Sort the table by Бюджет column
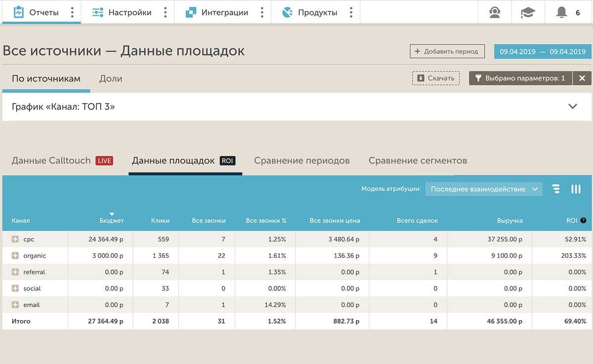The height and width of the screenshot is (364, 593). pos(112,220)
